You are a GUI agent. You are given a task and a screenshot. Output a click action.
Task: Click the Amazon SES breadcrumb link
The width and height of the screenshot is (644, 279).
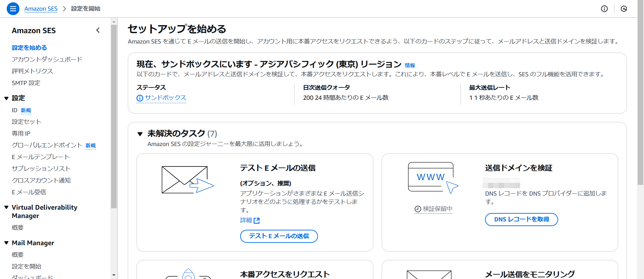click(x=41, y=9)
